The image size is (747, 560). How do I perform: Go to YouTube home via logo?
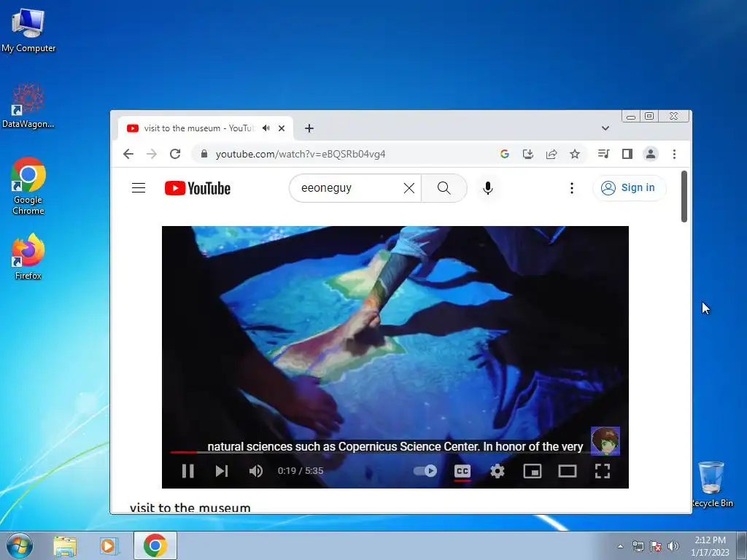point(198,188)
